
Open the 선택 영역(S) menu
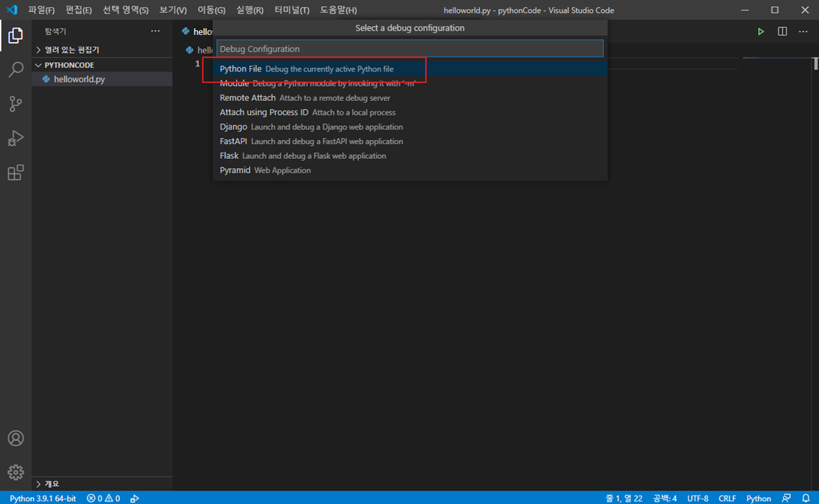point(125,10)
